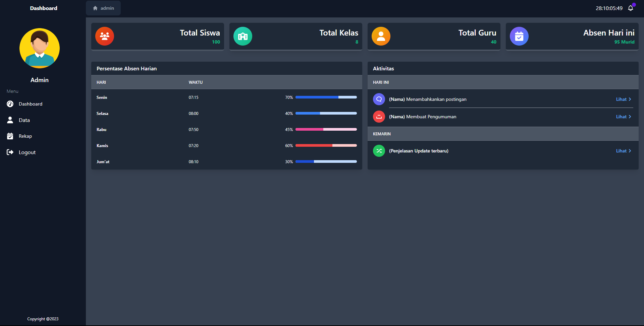Open the Dashboard menu item
Screen dimensions: 644x326
[x=30, y=104]
